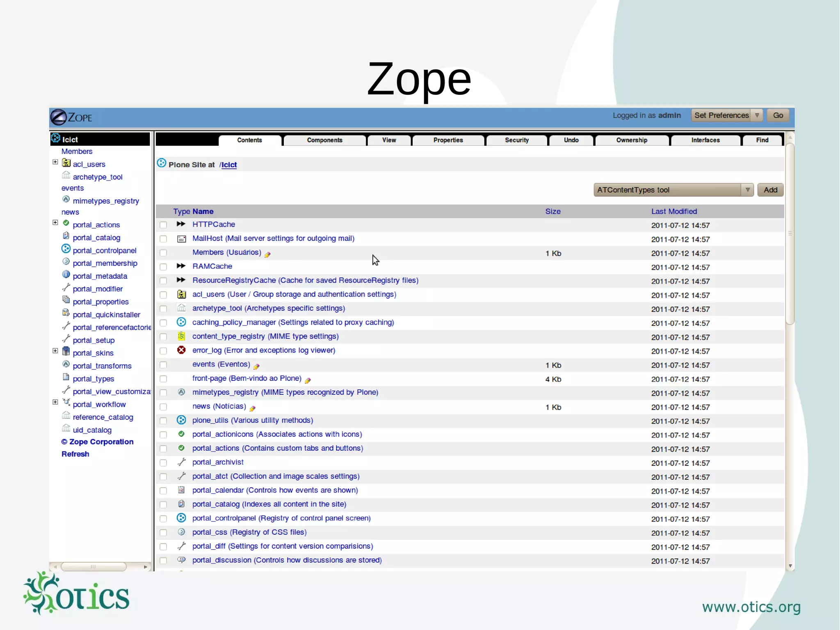Click the portal_discussion speech bubble icon
Screen dimensions: 840x630
(181, 560)
